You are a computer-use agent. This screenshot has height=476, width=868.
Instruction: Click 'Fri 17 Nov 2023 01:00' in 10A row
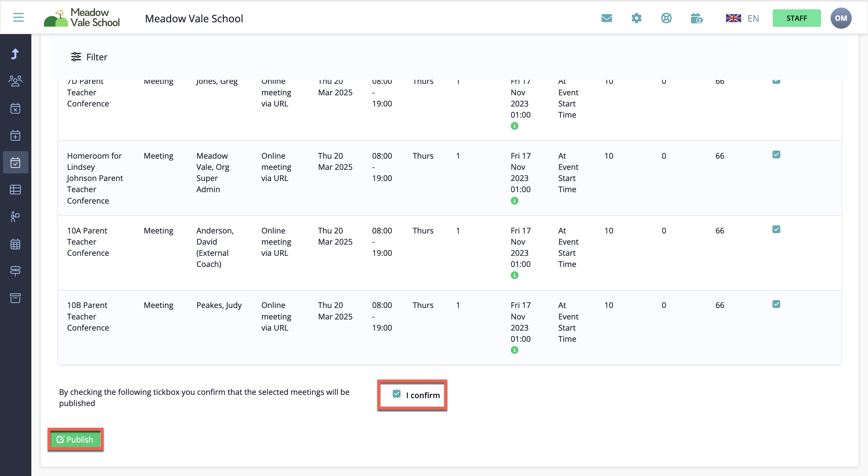tap(520, 247)
